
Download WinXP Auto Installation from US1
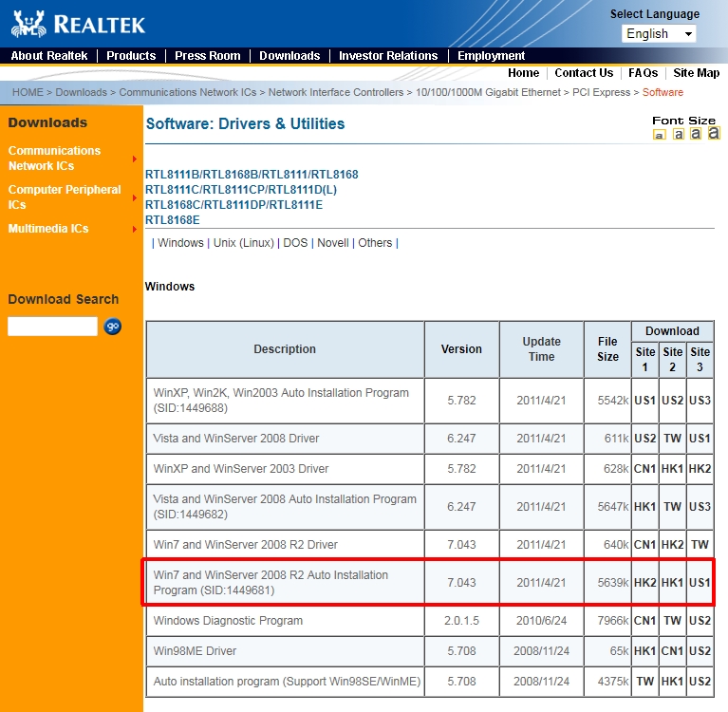[x=644, y=401]
